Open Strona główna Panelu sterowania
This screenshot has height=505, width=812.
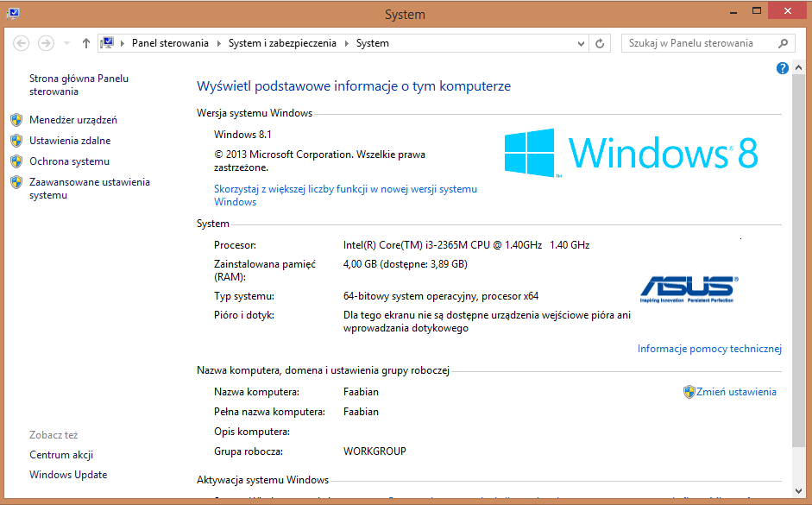click(79, 85)
